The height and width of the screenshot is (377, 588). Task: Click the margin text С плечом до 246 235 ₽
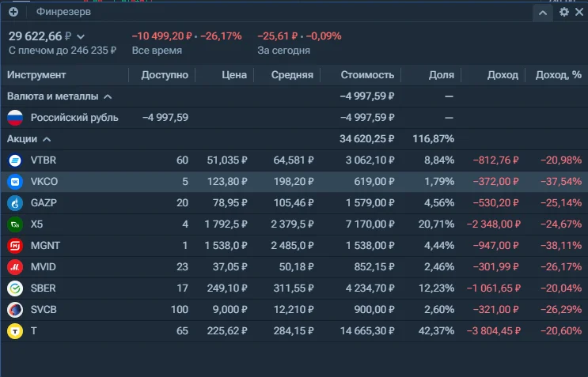click(x=63, y=50)
